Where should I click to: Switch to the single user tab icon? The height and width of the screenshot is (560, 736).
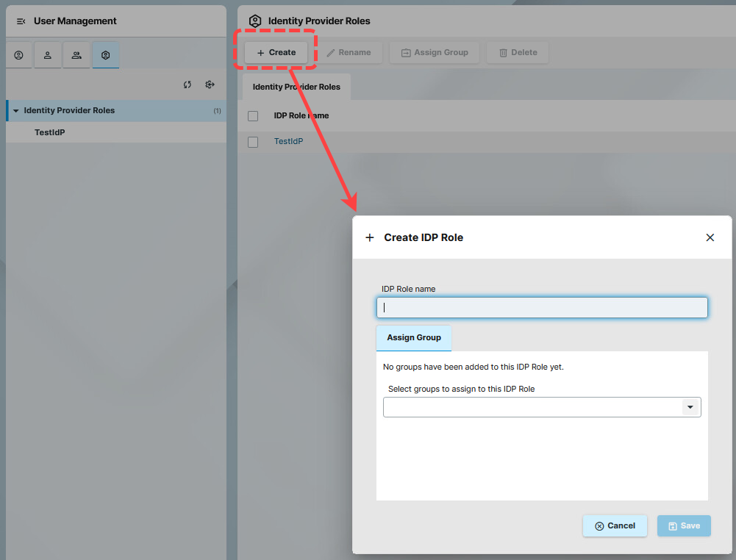[48, 55]
